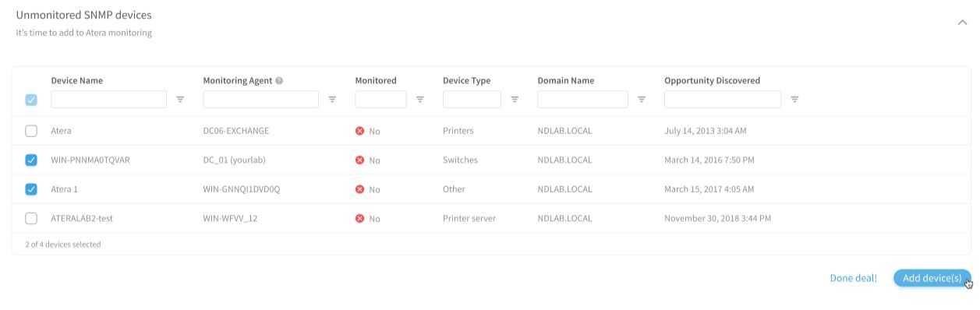Sort by the Domain Name column header
The width and height of the screenshot is (980, 310).
[565, 80]
